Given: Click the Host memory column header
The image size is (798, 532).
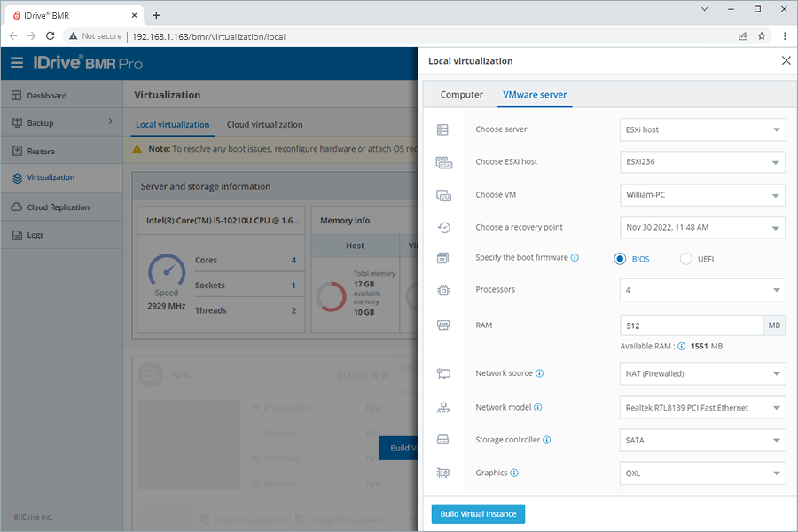Looking at the screenshot, I should pos(356,246).
